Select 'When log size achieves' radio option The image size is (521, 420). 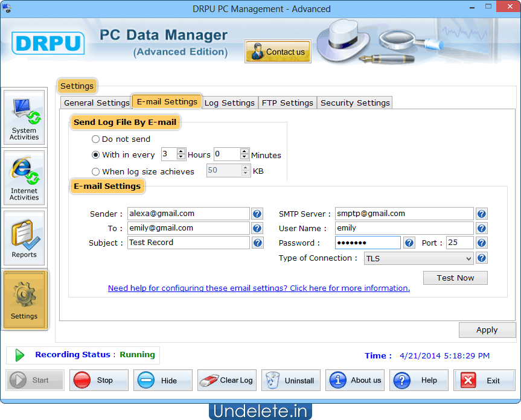pyautogui.click(x=96, y=171)
